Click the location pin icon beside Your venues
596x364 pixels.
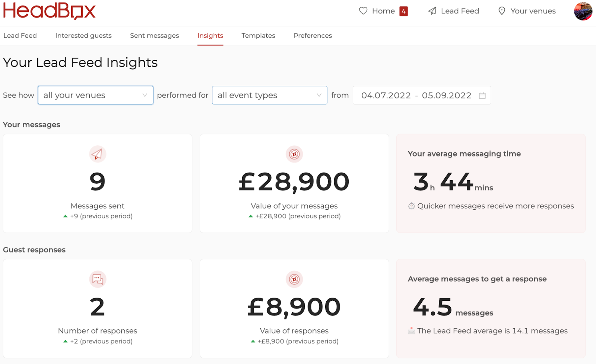(x=502, y=11)
